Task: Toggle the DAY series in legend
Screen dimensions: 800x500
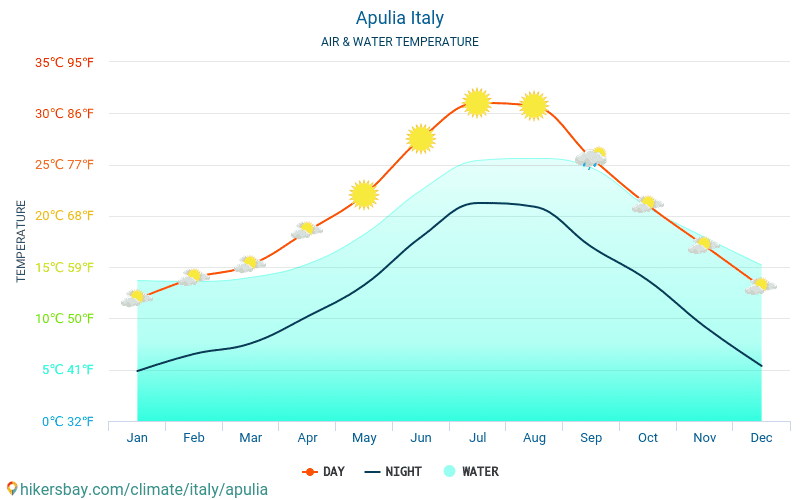Action: click(x=323, y=472)
